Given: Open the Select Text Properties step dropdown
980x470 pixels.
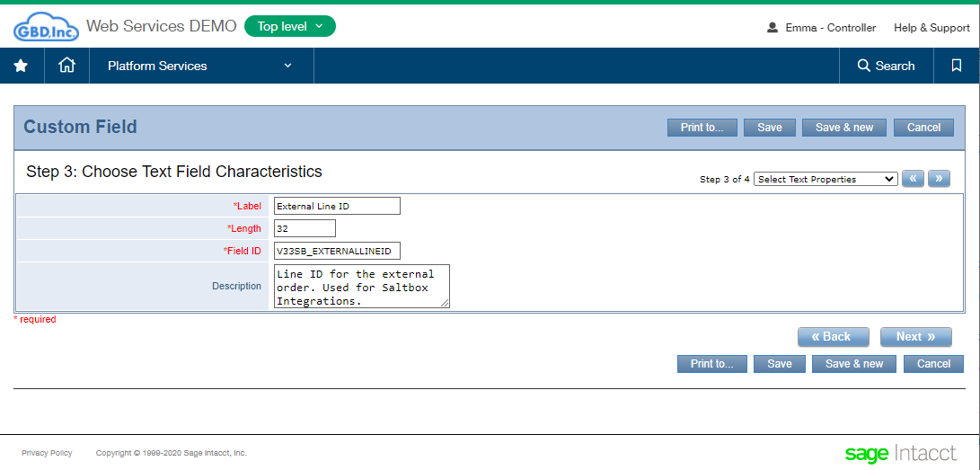Looking at the screenshot, I should (825, 180).
